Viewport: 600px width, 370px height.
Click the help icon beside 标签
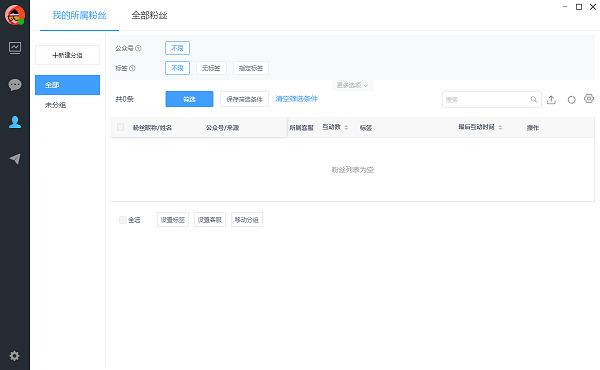[132, 68]
